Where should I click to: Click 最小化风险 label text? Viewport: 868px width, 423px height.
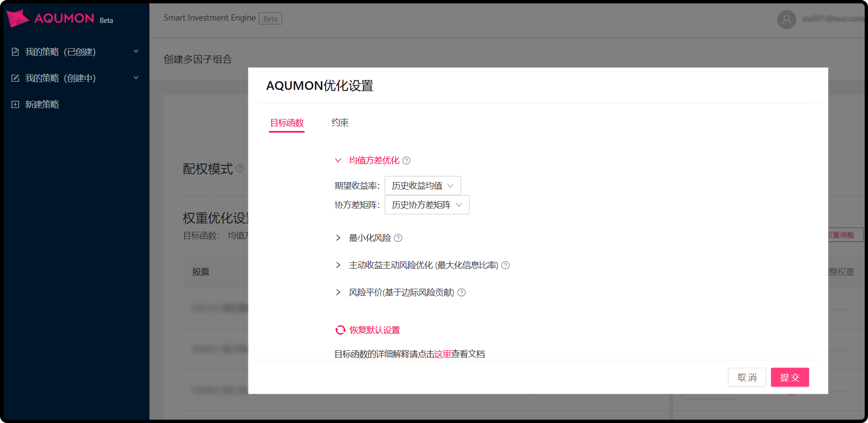(370, 238)
